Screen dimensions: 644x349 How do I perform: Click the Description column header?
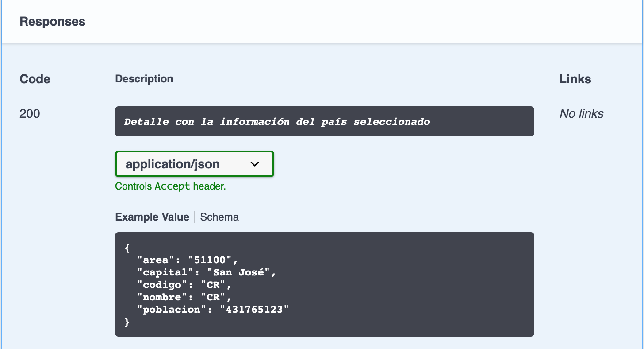(144, 79)
